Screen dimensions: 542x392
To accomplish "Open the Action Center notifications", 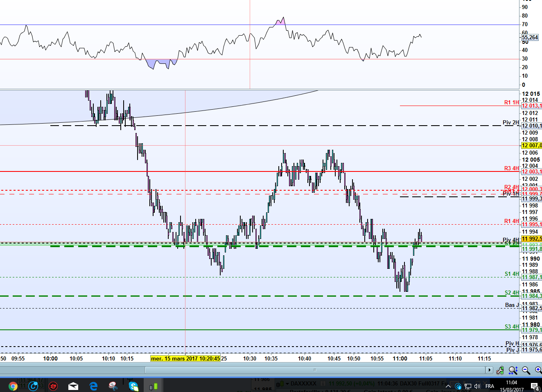I will pos(535,386).
